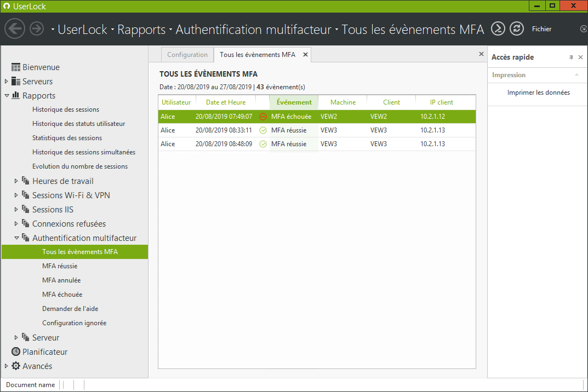Click the Connexions refusées folder icon
This screenshot has width=588, height=392.
coord(26,223)
